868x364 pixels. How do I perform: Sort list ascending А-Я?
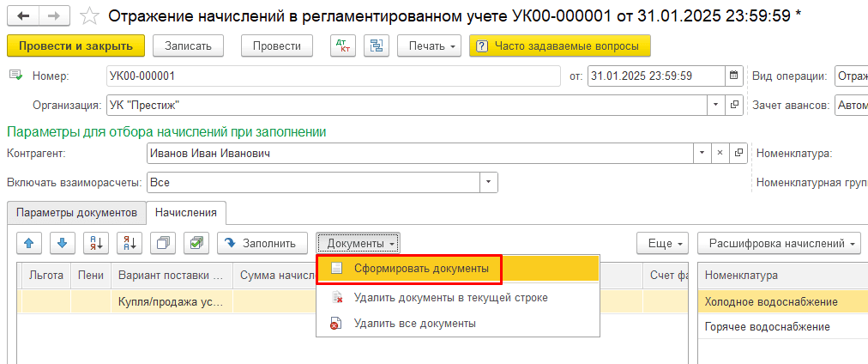click(x=95, y=244)
